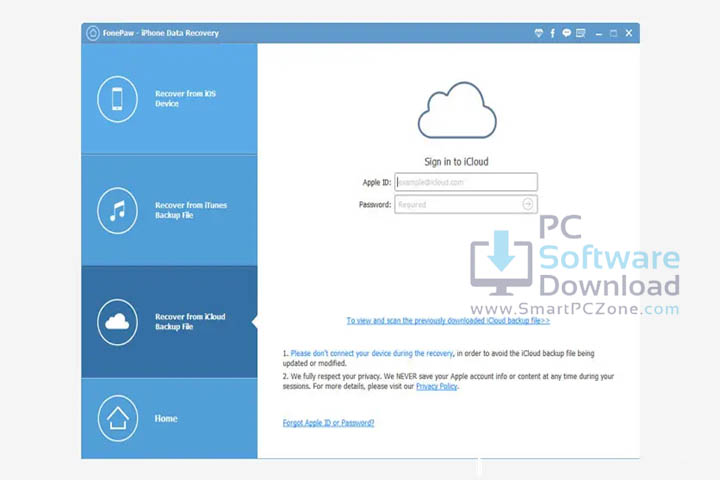This screenshot has height=480, width=720.
Task: Click the 'Password:' label
Action: (x=375, y=204)
